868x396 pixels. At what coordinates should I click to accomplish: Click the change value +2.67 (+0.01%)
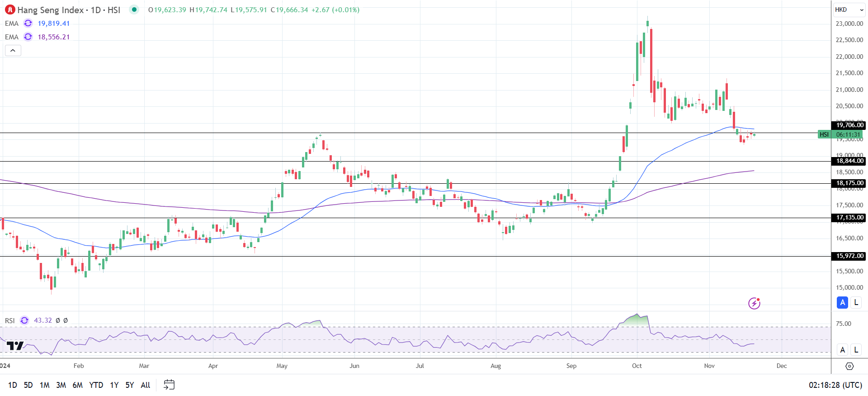click(x=335, y=10)
